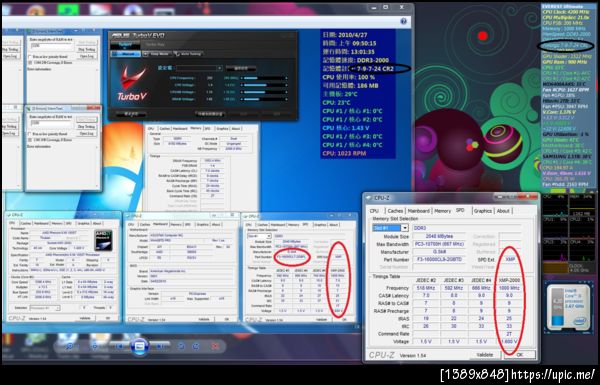Click Stop Testing in MemTest beside TurboV
Viewport: 600px width, 385px height.
click(x=86, y=49)
